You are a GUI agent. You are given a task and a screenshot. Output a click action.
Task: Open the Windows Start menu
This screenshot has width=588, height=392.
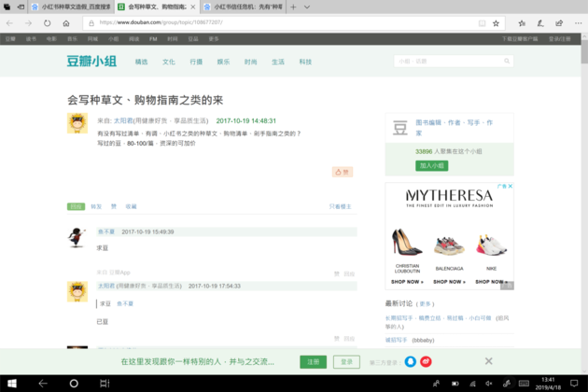pyautogui.click(x=11, y=384)
